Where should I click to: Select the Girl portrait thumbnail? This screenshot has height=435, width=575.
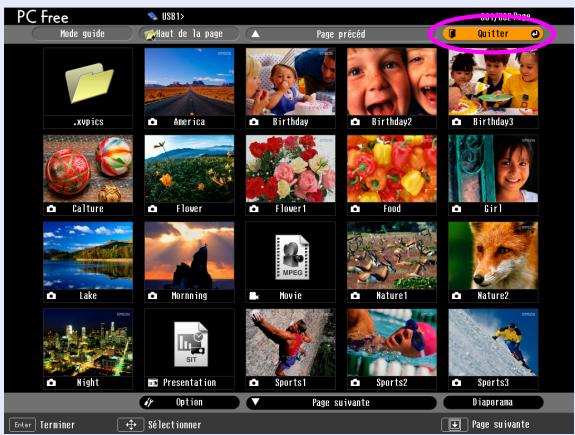pos(493,169)
